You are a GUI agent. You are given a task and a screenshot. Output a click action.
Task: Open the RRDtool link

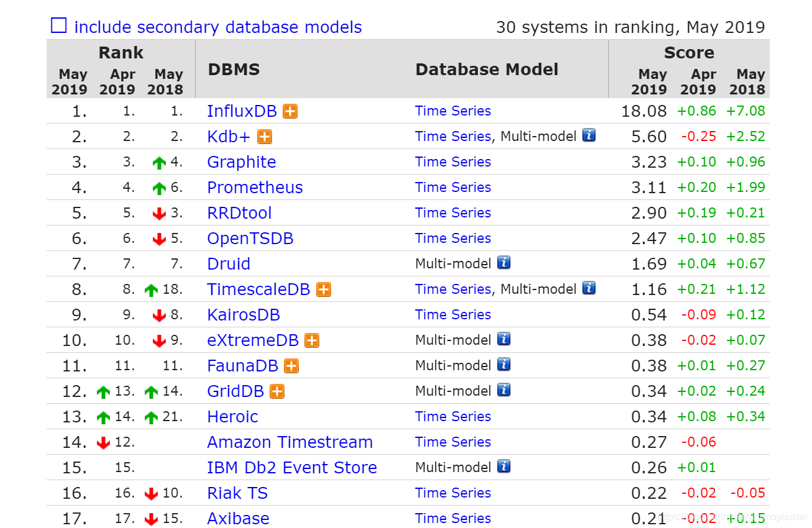pos(240,213)
